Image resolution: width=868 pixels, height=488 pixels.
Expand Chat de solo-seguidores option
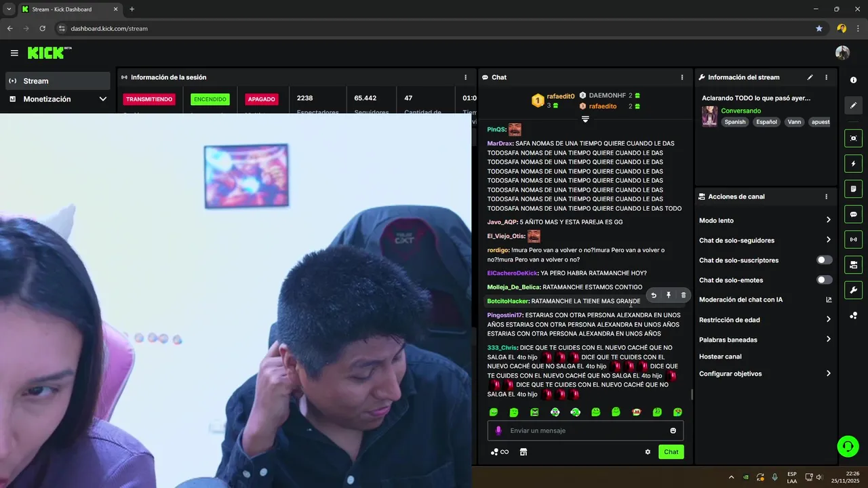click(x=765, y=240)
